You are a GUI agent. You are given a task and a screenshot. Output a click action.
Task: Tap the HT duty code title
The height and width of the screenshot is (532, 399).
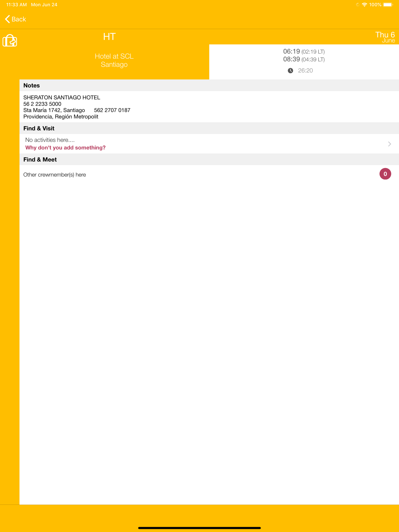click(x=109, y=37)
